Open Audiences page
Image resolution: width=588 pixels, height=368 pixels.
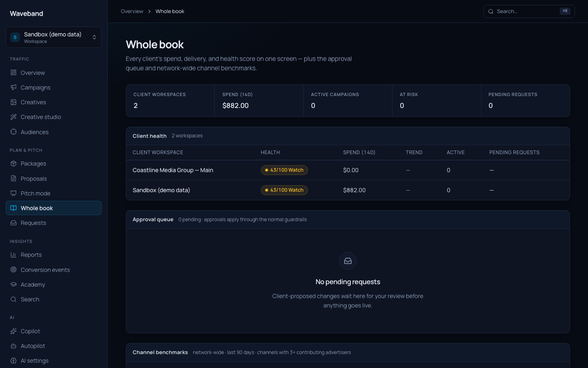pyautogui.click(x=53, y=132)
